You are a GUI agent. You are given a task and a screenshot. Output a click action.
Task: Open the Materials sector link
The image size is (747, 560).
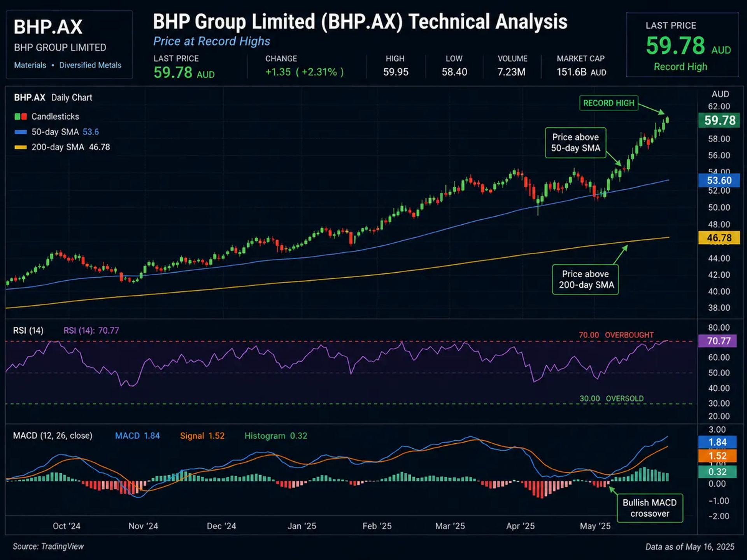click(30, 65)
